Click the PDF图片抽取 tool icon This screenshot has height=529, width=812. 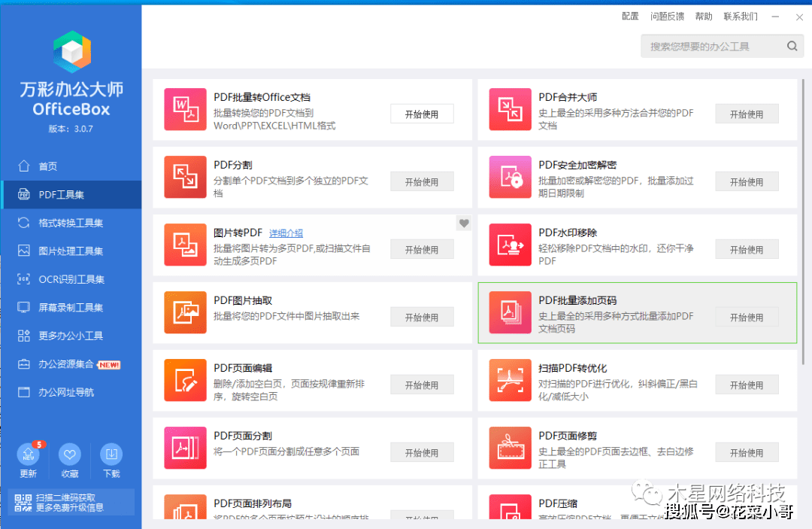coord(185,312)
